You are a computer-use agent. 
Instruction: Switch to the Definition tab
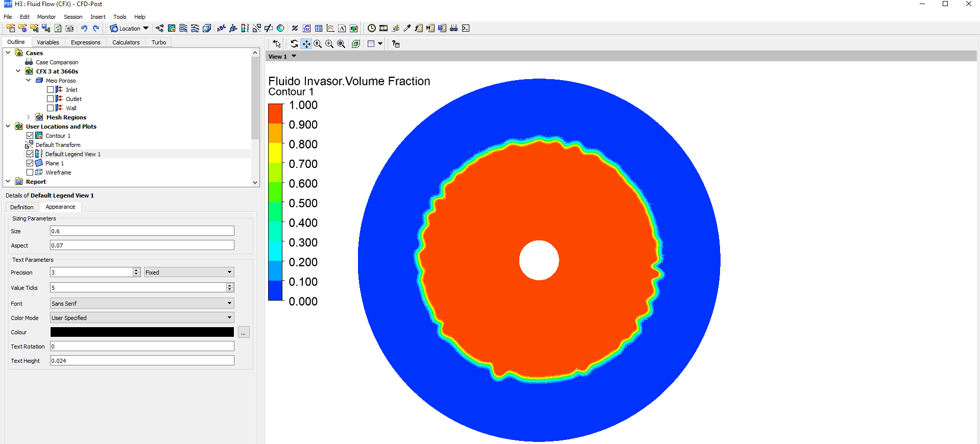click(x=21, y=207)
